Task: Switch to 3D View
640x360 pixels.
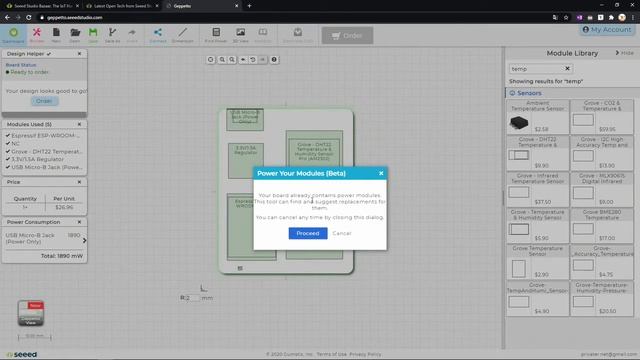Action: [x=240, y=35]
